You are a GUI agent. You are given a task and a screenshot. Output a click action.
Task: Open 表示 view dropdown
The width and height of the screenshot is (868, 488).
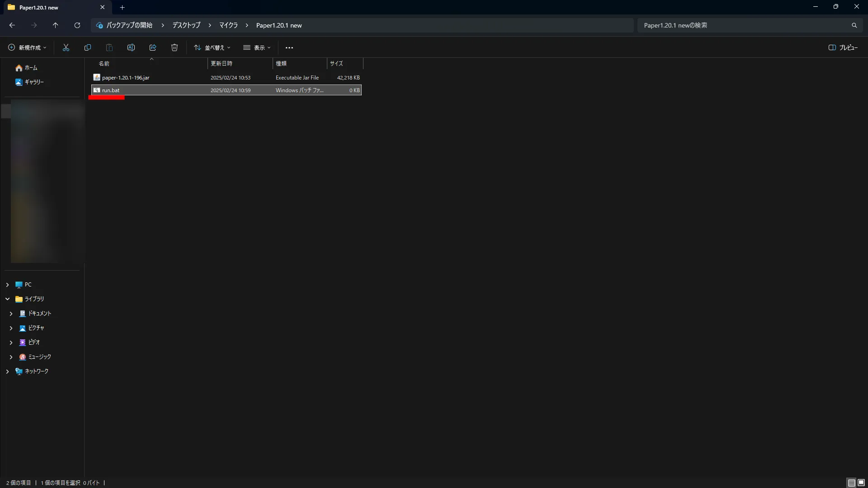(x=257, y=47)
